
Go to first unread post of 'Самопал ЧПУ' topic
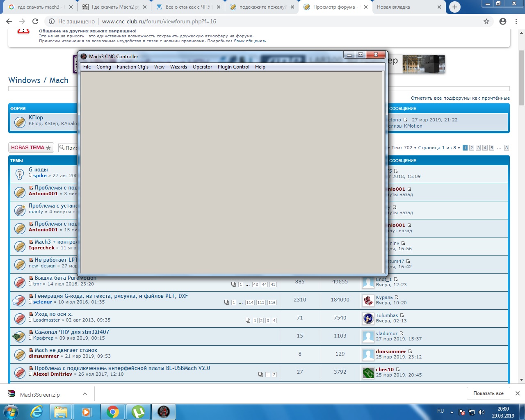pos(31,332)
